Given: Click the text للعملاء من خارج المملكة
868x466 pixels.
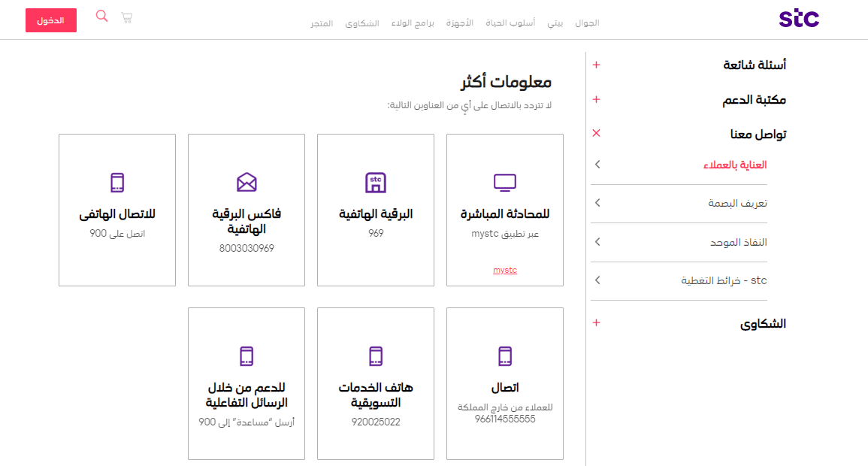Looking at the screenshot, I should point(505,407).
